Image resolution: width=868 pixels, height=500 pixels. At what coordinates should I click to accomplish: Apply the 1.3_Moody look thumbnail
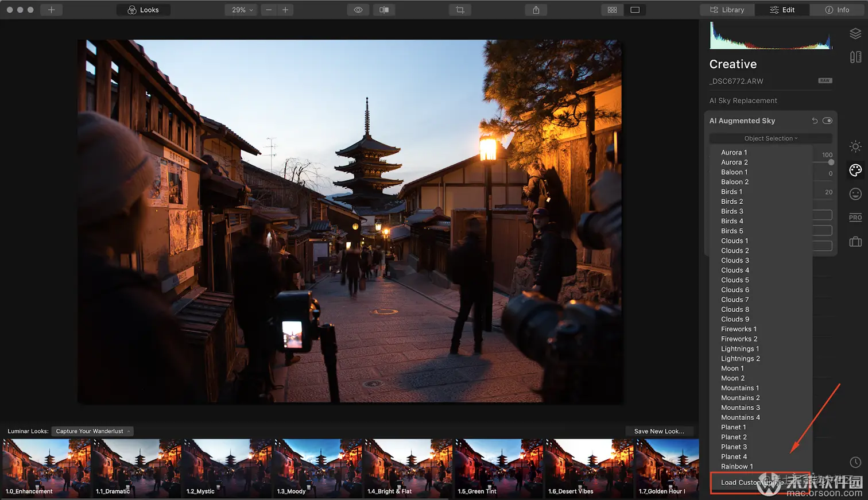click(x=317, y=467)
